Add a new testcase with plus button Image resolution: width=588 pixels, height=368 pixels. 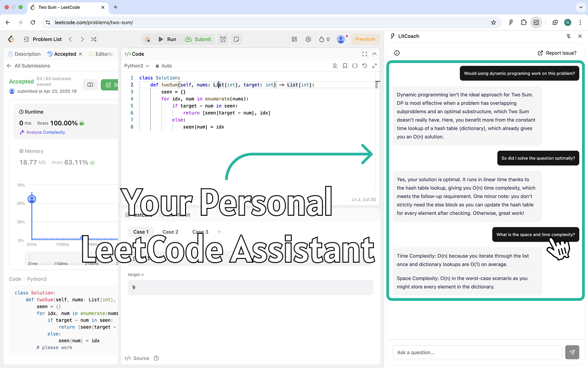coord(219,232)
